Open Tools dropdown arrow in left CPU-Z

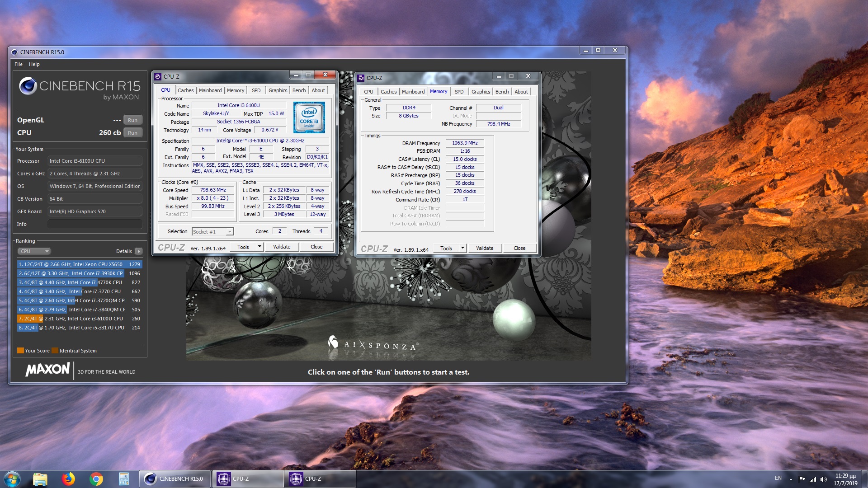pyautogui.click(x=259, y=247)
